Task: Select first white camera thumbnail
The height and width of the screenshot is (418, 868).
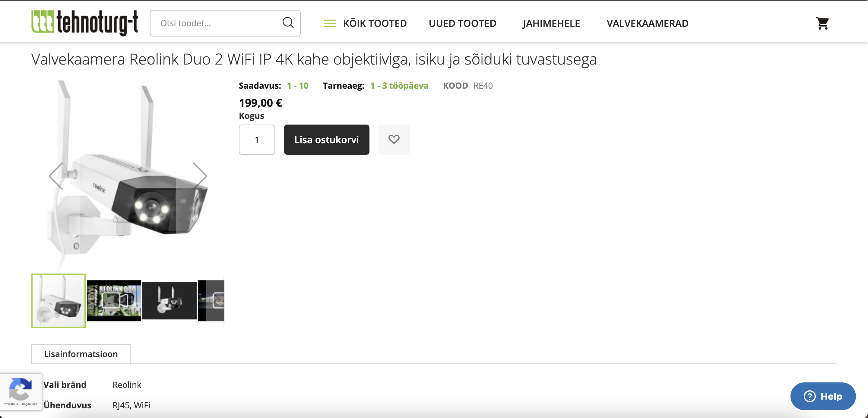Action: coord(58,300)
